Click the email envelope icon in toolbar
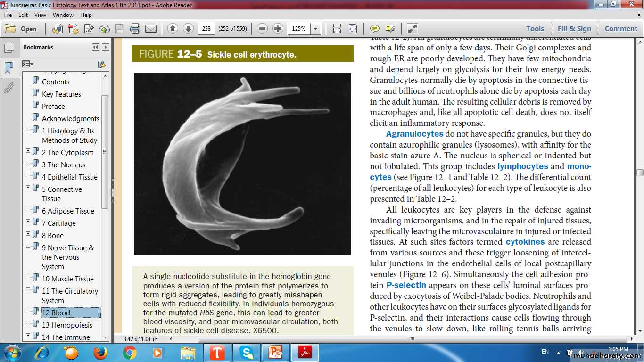 point(151,29)
